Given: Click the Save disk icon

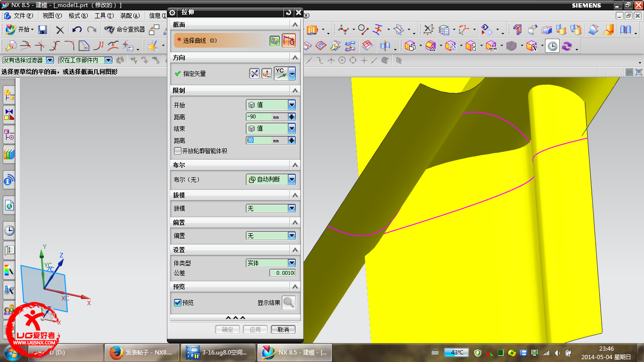Looking at the screenshot, I should click(x=42, y=30).
